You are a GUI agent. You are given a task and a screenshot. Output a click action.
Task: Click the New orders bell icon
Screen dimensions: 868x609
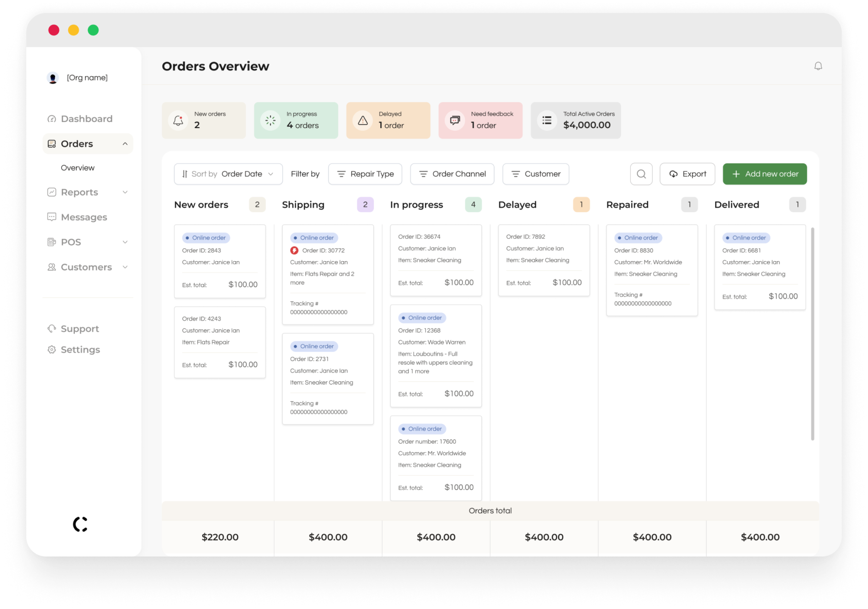[x=178, y=121]
